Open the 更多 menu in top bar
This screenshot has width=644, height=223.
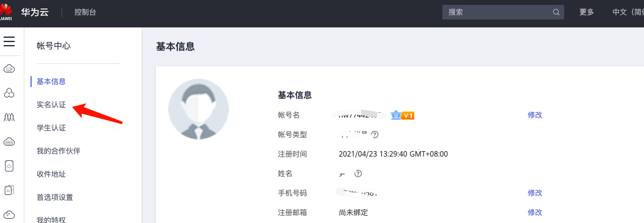(x=587, y=12)
